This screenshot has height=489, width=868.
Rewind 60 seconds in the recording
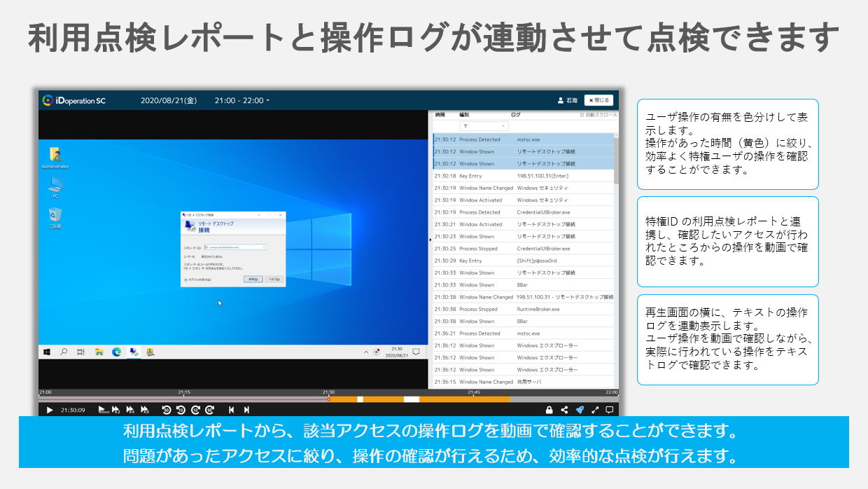(166, 410)
